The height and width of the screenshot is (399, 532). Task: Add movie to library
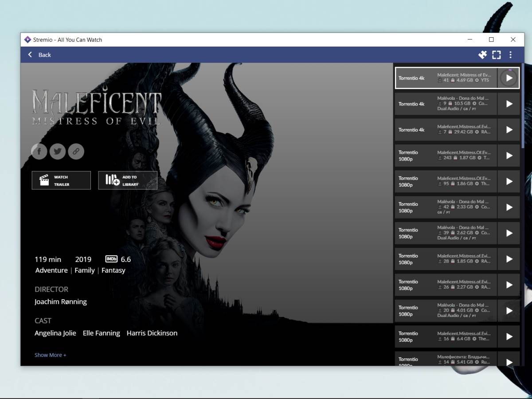coord(128,180)
